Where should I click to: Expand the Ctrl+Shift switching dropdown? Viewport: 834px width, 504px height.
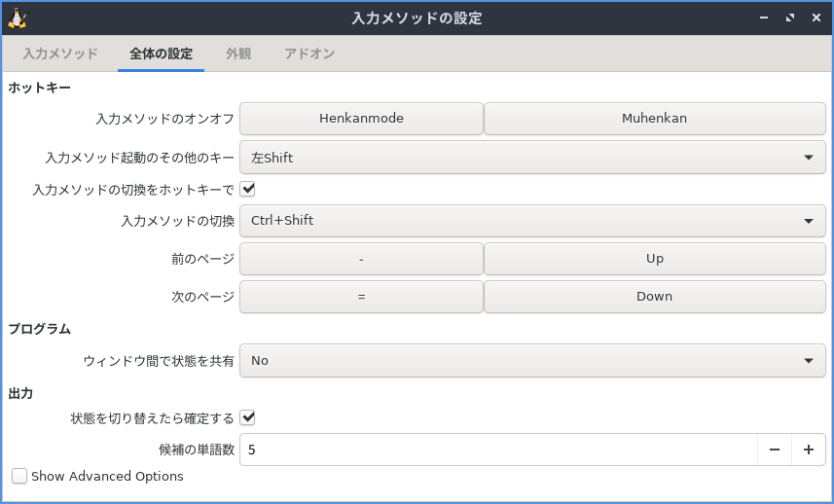point(532,221)
